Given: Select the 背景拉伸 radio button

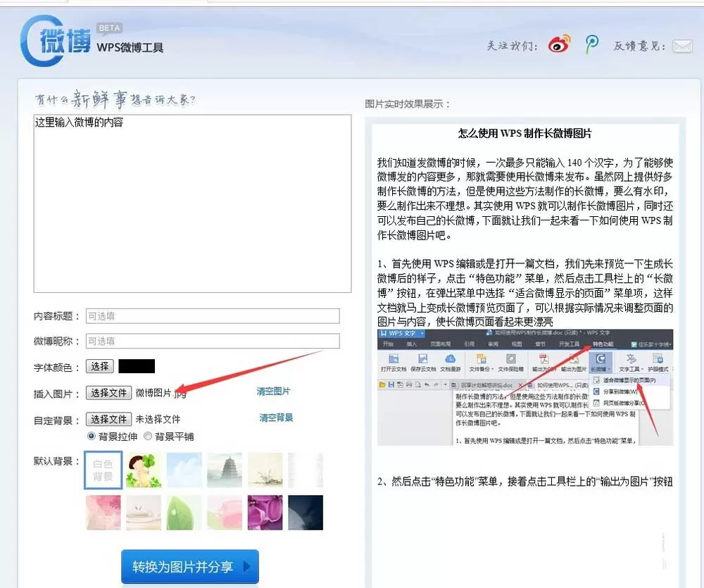Looking at the screenshot, I should (92, 436).
